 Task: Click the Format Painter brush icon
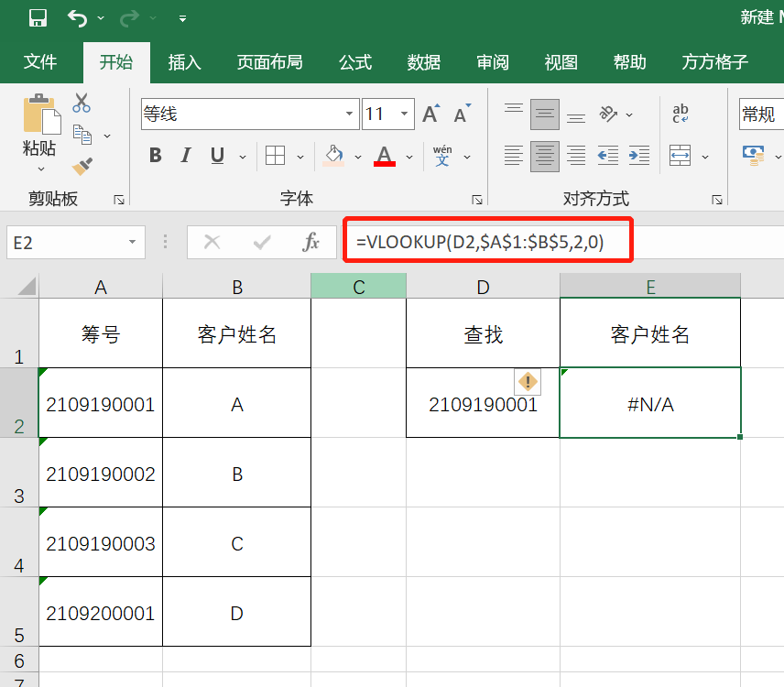[x=82, y=166]
